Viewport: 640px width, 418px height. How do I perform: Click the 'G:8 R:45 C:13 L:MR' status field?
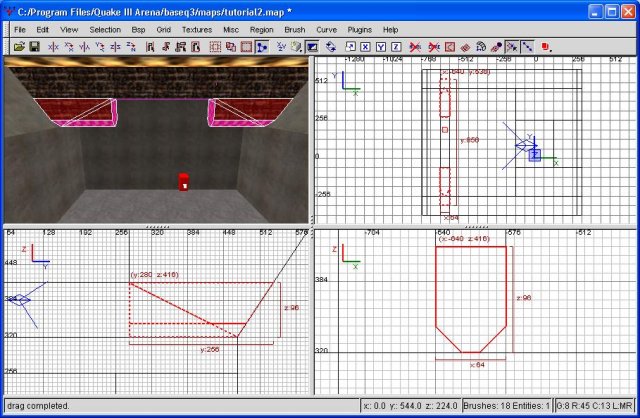click(594, 406)
